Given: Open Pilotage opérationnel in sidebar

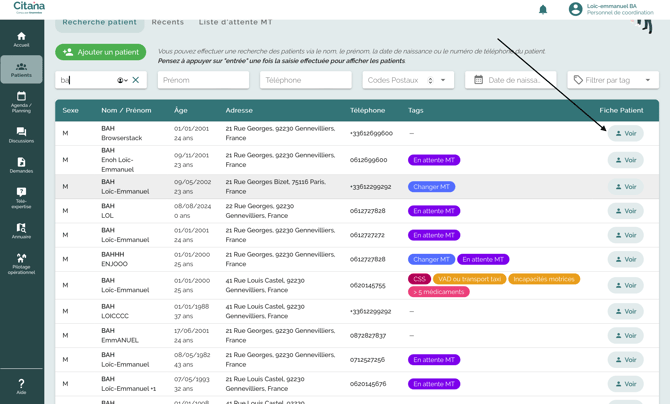Looking at the screenshot, I should [x=21, y=263].
